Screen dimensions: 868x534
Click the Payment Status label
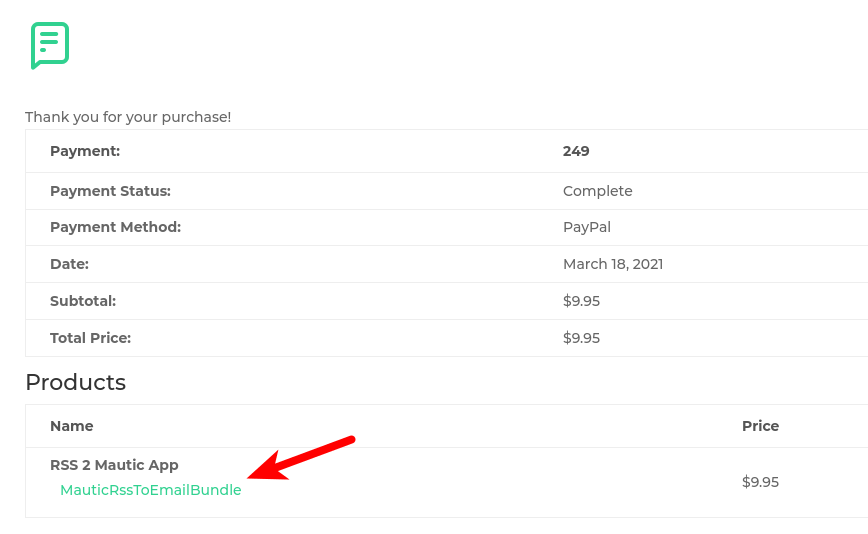[110, 191]
